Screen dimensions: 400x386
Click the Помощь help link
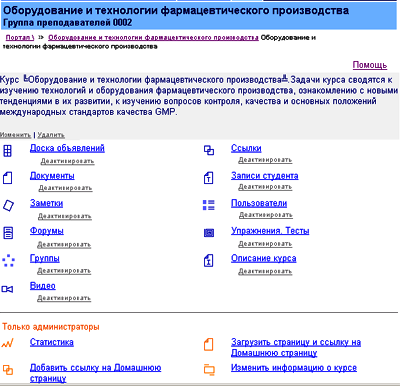pyautogui.click(x=370, y=65)
